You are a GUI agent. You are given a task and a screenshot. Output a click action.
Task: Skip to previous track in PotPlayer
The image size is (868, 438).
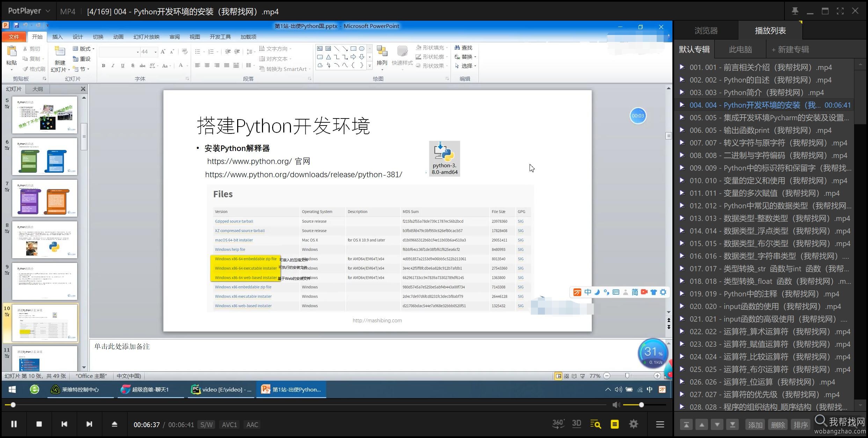64,424
